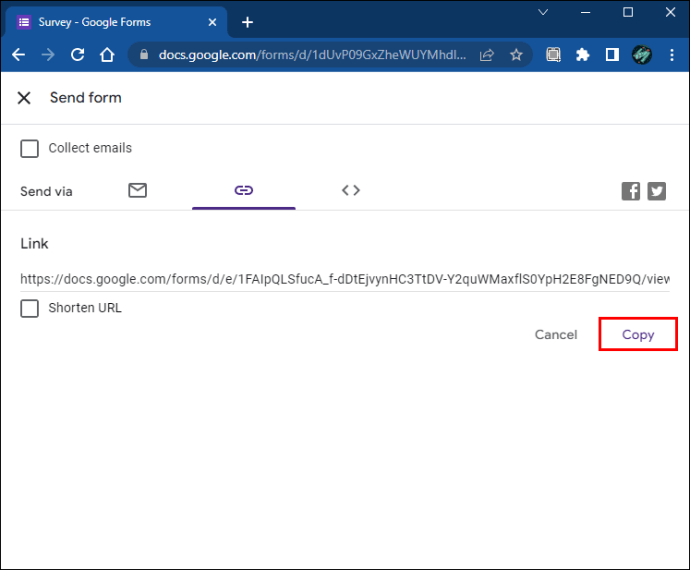Open the Extensions puzzle menu
The width and height of the screenshot is (690, 570).
[x=582, y=55]
